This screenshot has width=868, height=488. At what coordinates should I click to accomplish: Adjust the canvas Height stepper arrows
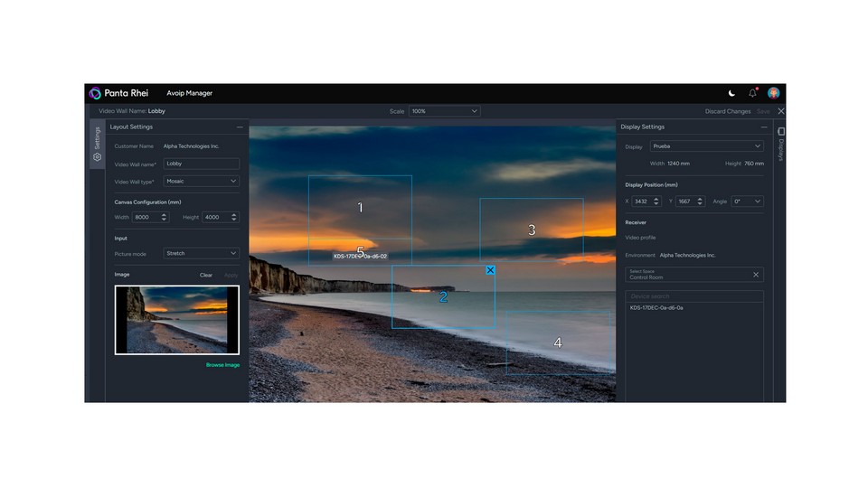pyautogui.click(x=233, y=217)
